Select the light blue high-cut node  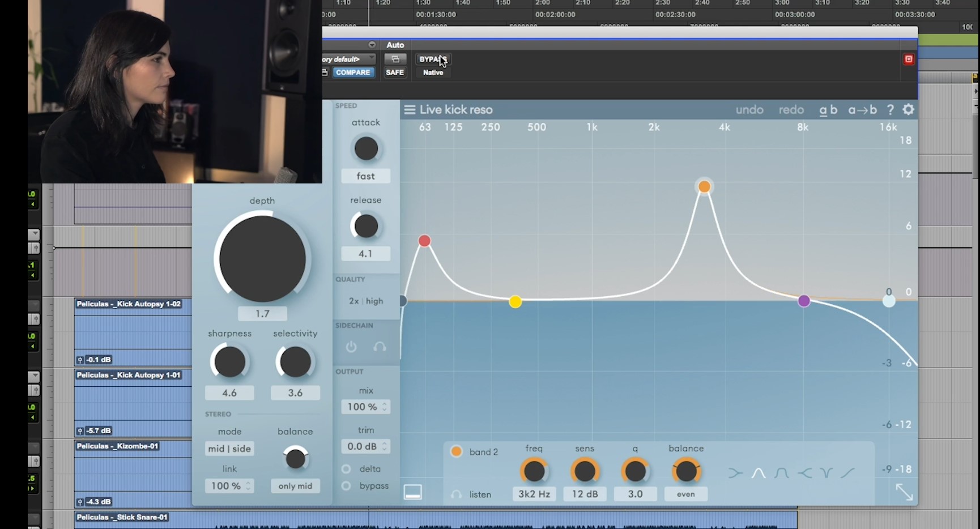tap(889, 301)
